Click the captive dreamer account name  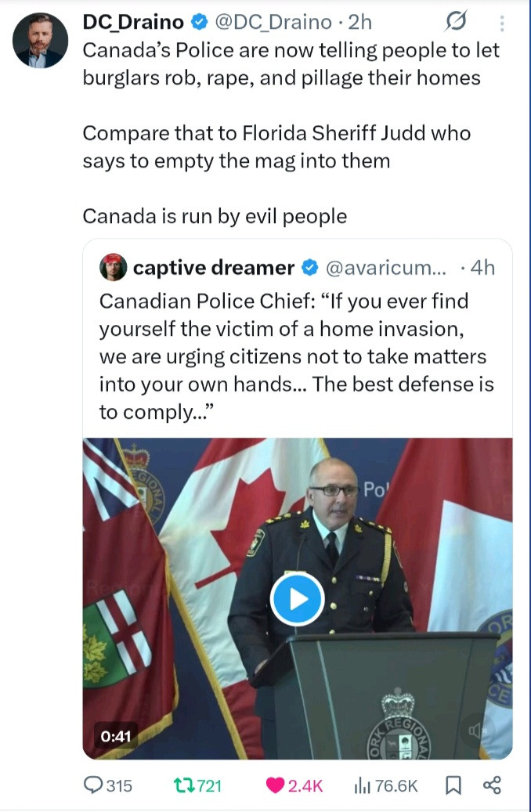(213, 268)
